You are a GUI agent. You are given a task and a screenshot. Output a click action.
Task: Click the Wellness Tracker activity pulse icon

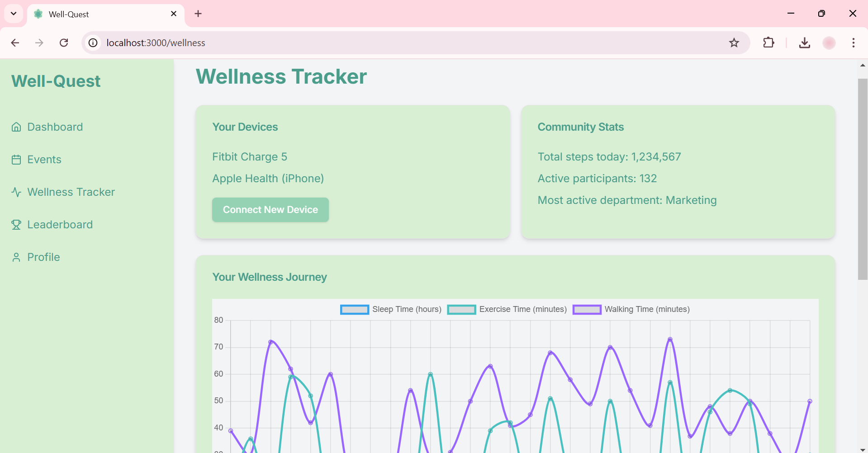[16, 192]
